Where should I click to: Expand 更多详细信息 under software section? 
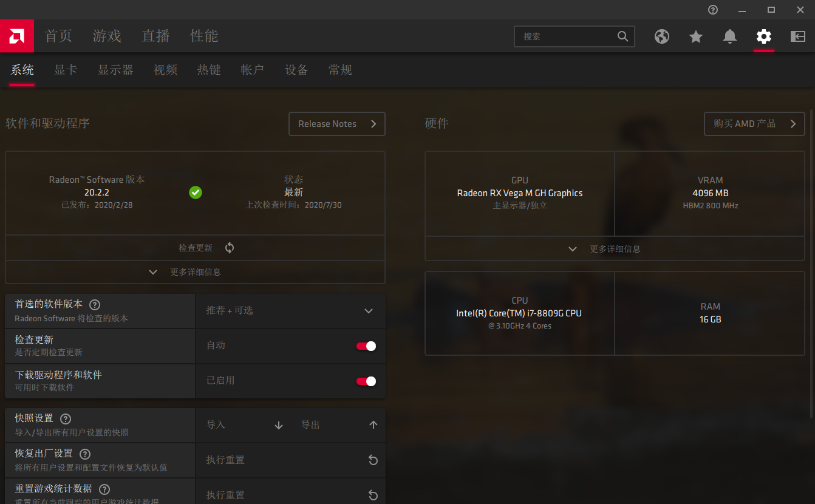(195, 272)
